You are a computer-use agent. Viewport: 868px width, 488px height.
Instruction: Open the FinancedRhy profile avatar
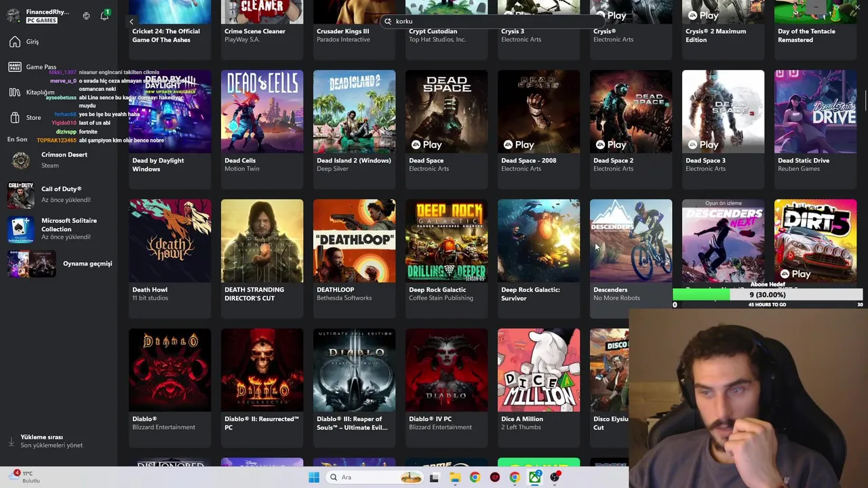pyautogui.click(x=13, y=16)
